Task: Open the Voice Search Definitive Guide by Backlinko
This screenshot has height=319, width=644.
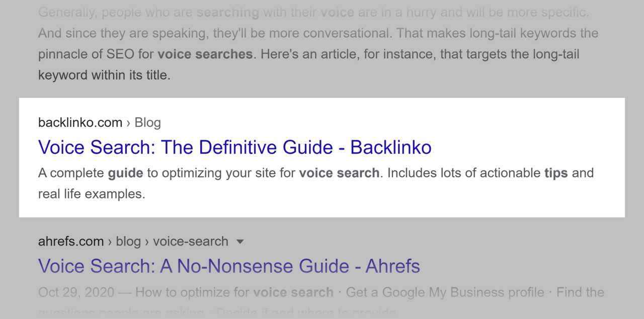Action: pos(234,147)
